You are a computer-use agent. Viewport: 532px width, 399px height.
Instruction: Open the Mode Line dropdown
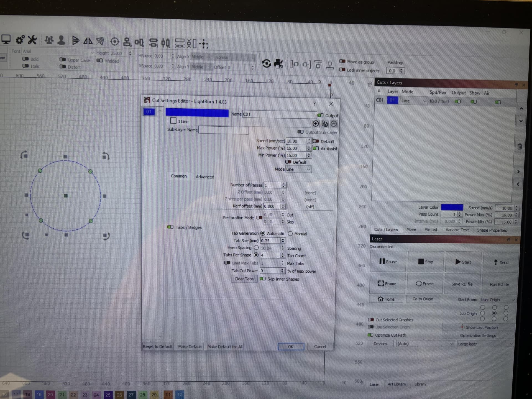point(298,169)
